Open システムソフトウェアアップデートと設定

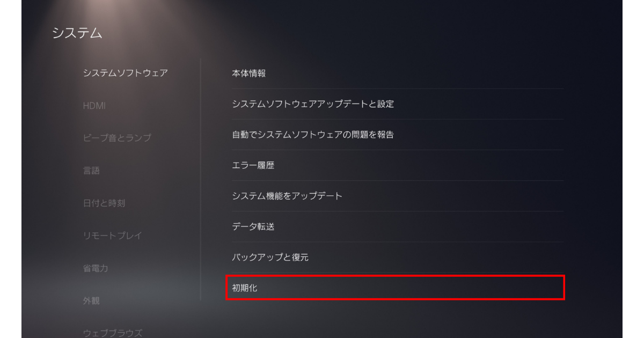click(395, 104)
